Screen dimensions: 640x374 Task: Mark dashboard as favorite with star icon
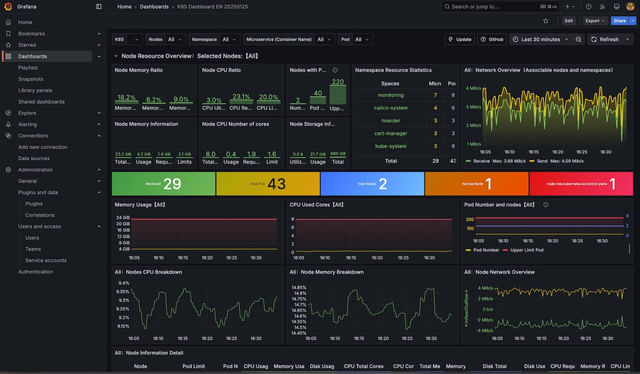[546, 21]
